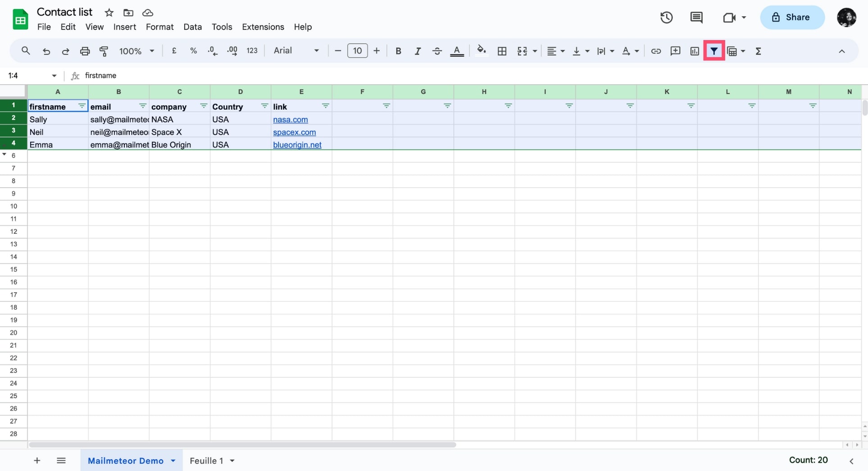Open the all sheets list
The width and height of the screenshot is (868, 471).
(x=61, y=460)
